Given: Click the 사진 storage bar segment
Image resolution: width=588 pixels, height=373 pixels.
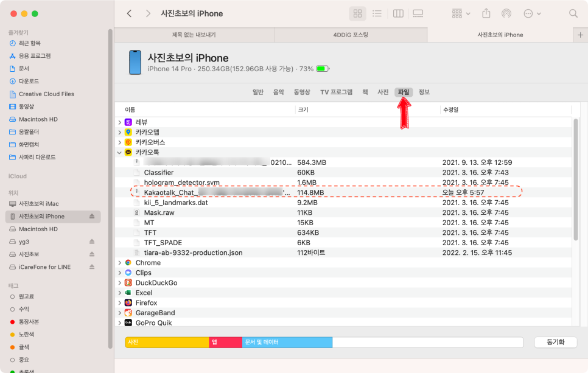Looking at the screenshot, I should [x=167, y=342].
